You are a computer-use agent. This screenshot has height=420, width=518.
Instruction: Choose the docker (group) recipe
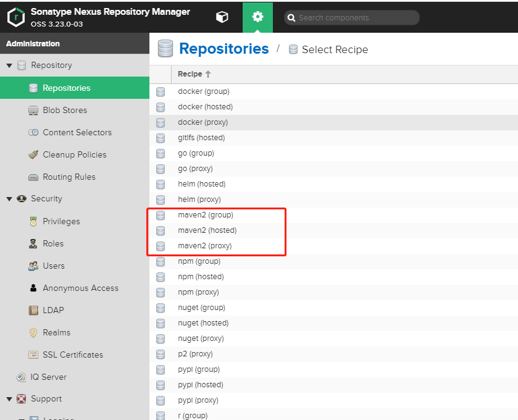[333, 91]
